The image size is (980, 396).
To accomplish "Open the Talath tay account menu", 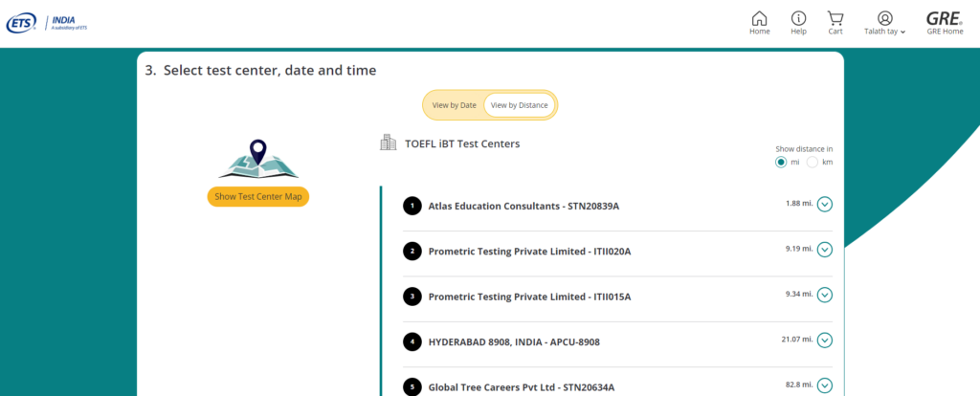I will tap(884, 23).
